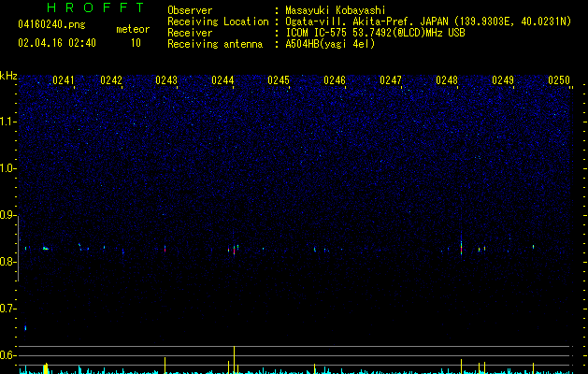Click the Receiving antenna label
This screenshot has width=588, height=374.
(x=215, y=44)
